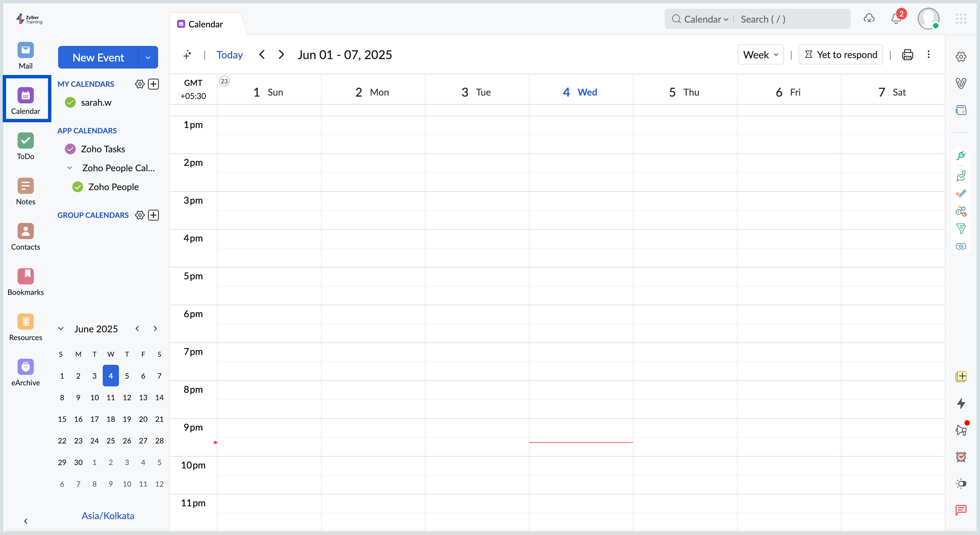Add new calendar under My Calendars
The width and height of the screenshot is (980, 535).
tap(153, 84)
